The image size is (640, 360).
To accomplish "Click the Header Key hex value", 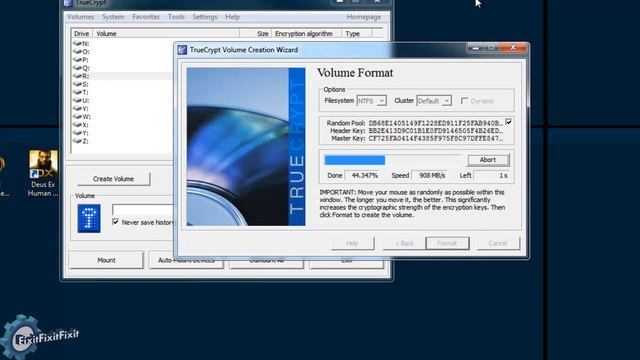I will point(436,131).
